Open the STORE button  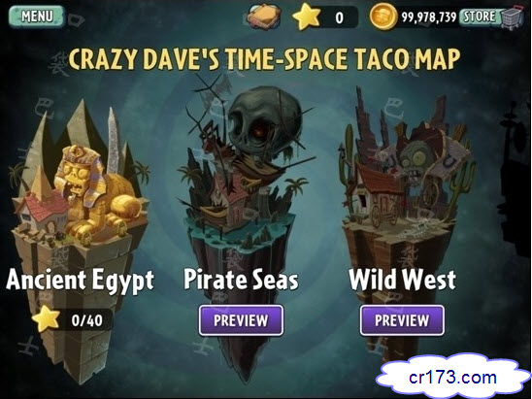[480, 17]
